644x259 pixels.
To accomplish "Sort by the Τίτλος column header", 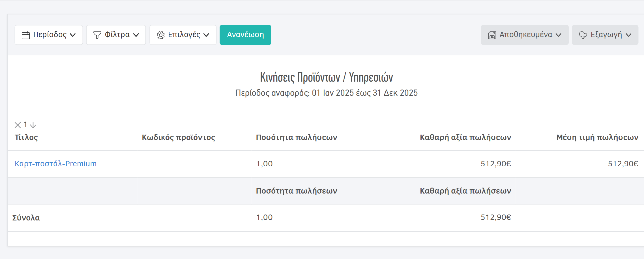I will tap(26, 137).
